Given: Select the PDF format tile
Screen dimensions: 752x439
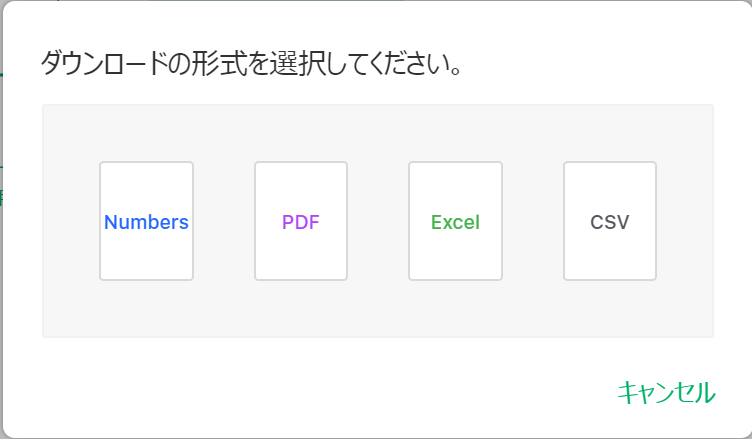Looking at the screenshot, I should (x=301, y=221).
